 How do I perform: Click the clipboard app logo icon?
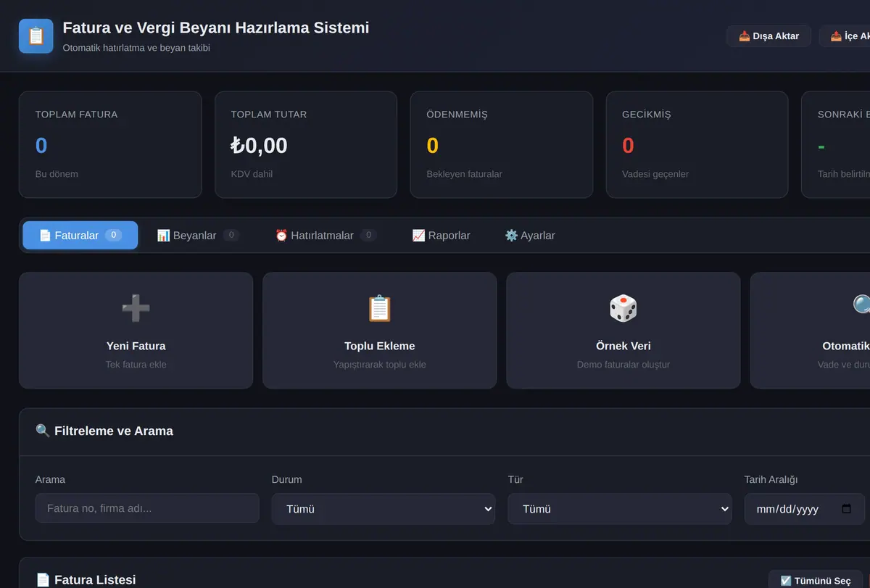point(36,36)
